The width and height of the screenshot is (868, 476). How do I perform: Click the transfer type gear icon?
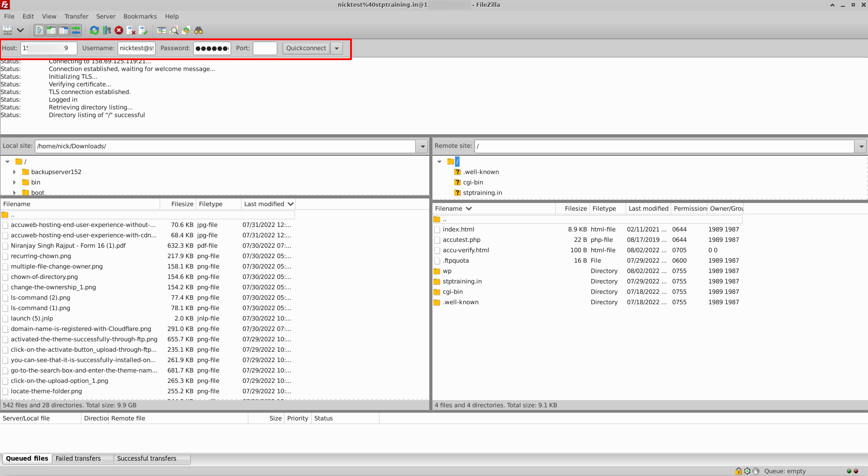(747, 471)
